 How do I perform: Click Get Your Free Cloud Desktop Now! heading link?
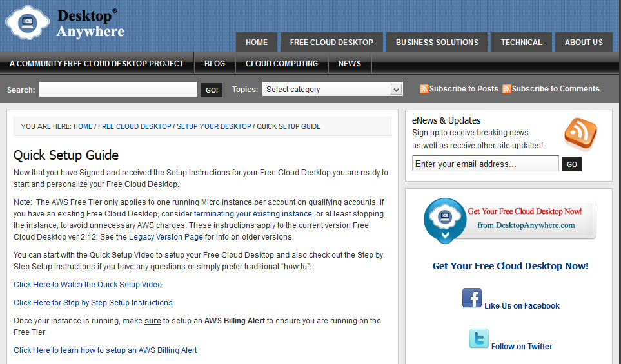click(510, 266)
